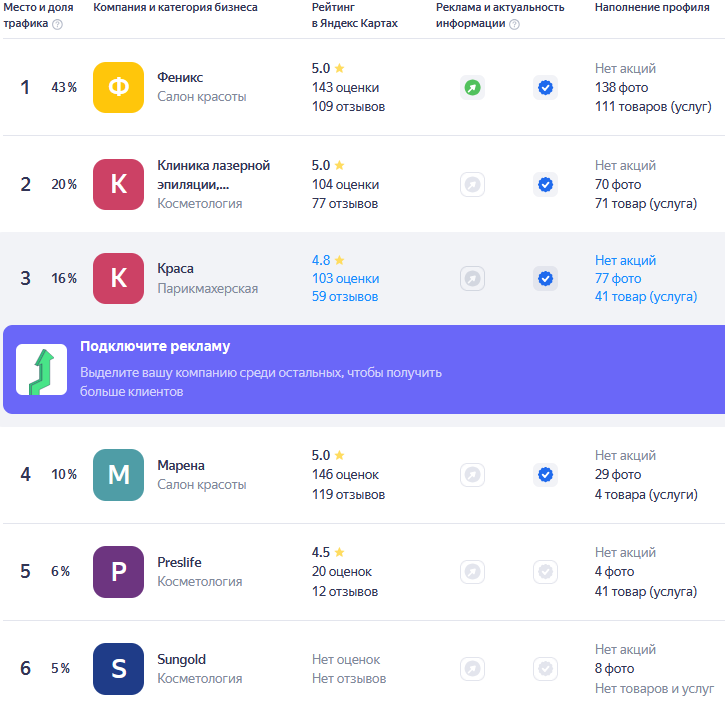The image size is (725, 715).
Task: Click '109 отзывов' in Феникс row
Action: pos(348,106)
